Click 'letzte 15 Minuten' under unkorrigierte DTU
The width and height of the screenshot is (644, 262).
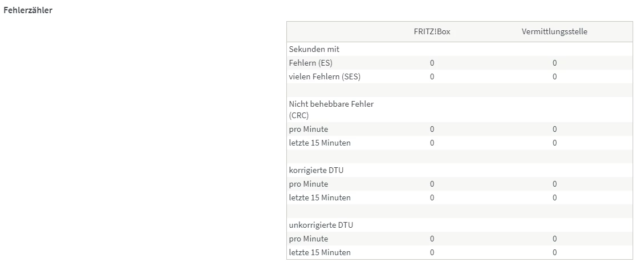pos(319,252)
